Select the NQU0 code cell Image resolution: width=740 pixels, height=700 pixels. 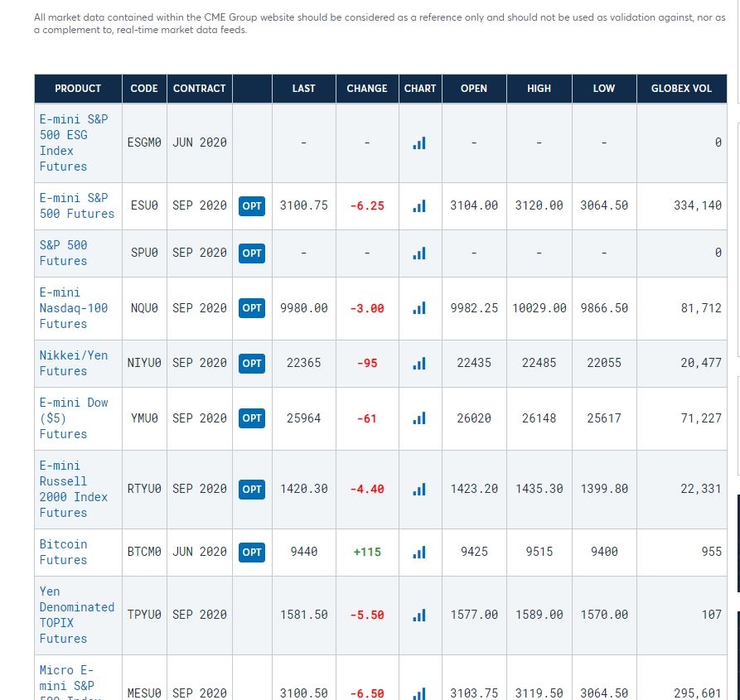144,308
